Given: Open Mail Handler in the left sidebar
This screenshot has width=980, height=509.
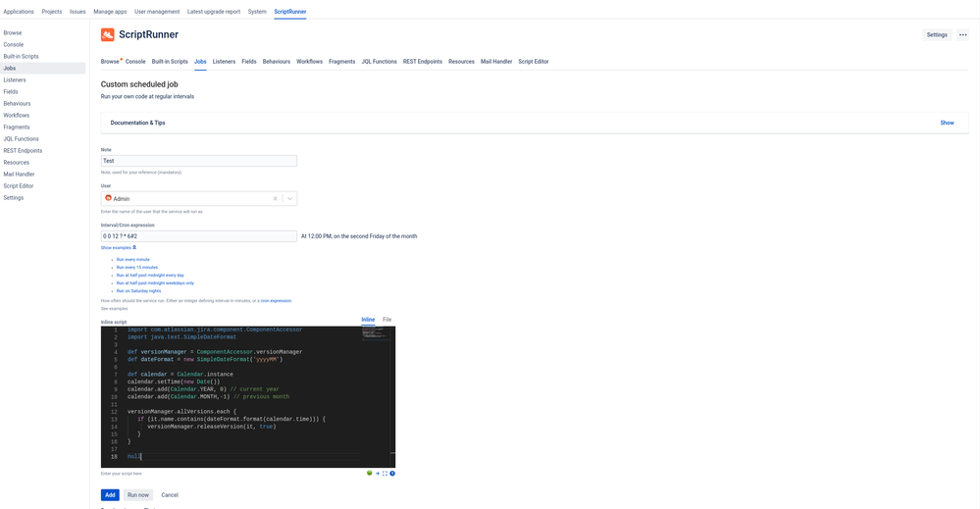Looking at the screenshot, I should point(19,175).
